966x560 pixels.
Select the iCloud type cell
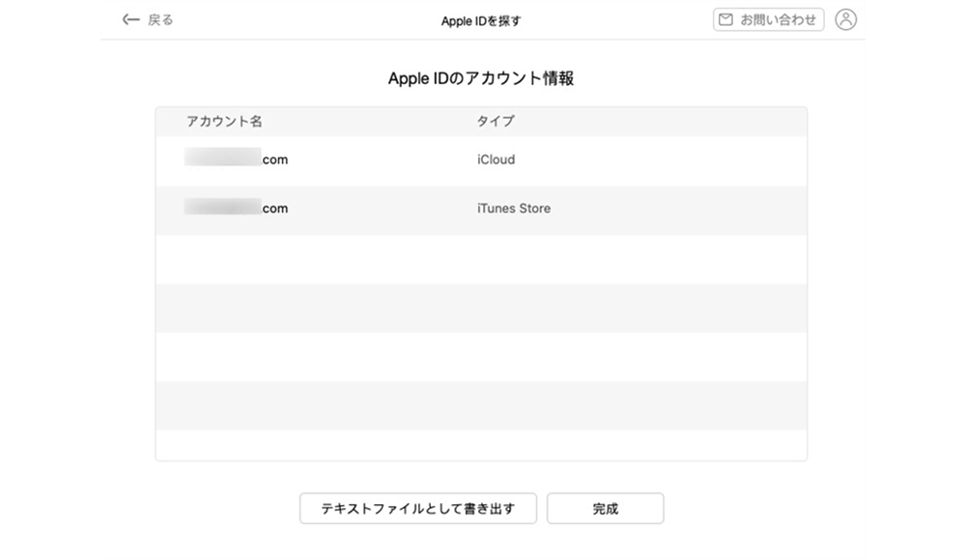click(x=496, y=159)
